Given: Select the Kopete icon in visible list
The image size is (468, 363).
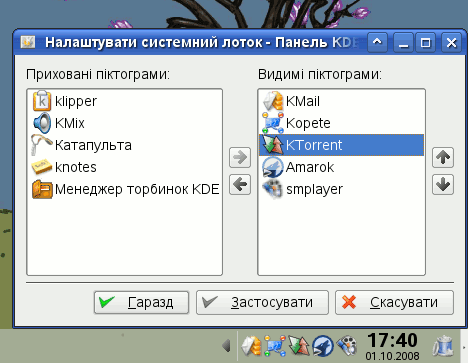Looking at the screenshot, I should point(273,123).
